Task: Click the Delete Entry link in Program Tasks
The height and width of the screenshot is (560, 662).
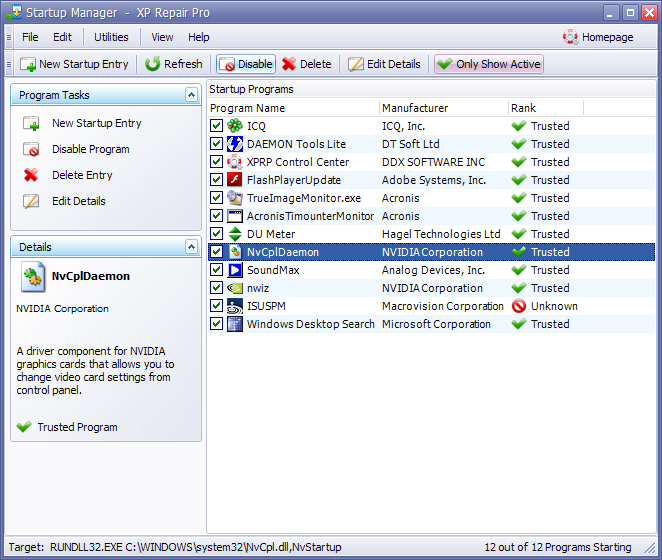Action: pyautogui.click(x=82, y=175)
